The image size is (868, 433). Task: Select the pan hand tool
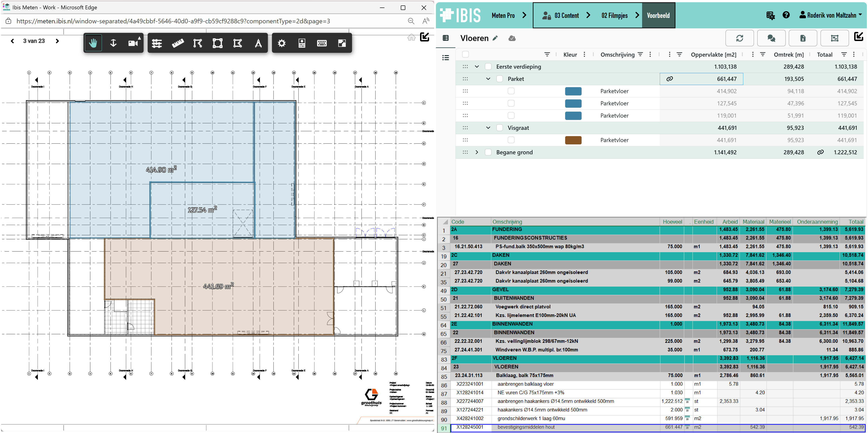pos(93,43)
